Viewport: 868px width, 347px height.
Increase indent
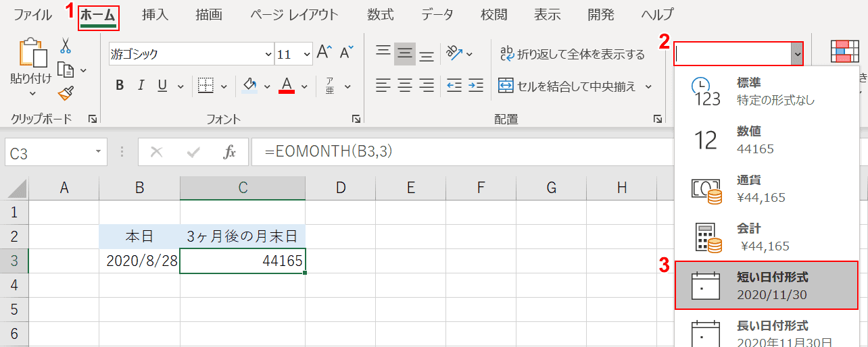[x=476, y=86]
